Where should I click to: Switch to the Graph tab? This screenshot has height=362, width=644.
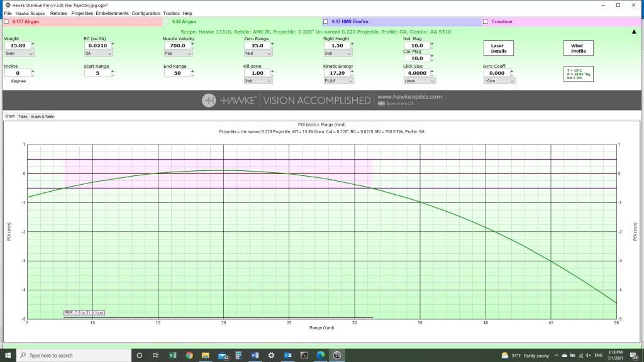click(10, 116)
